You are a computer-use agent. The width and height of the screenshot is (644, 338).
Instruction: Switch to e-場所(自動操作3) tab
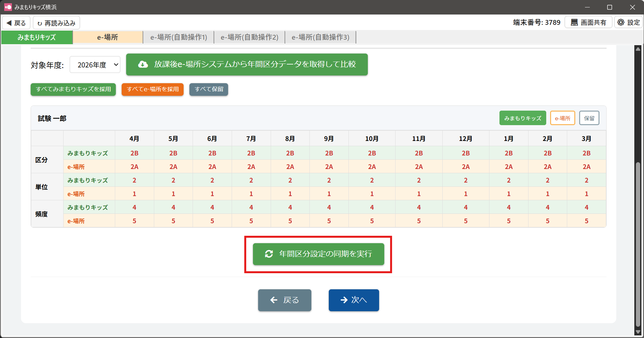coord(320,37)
